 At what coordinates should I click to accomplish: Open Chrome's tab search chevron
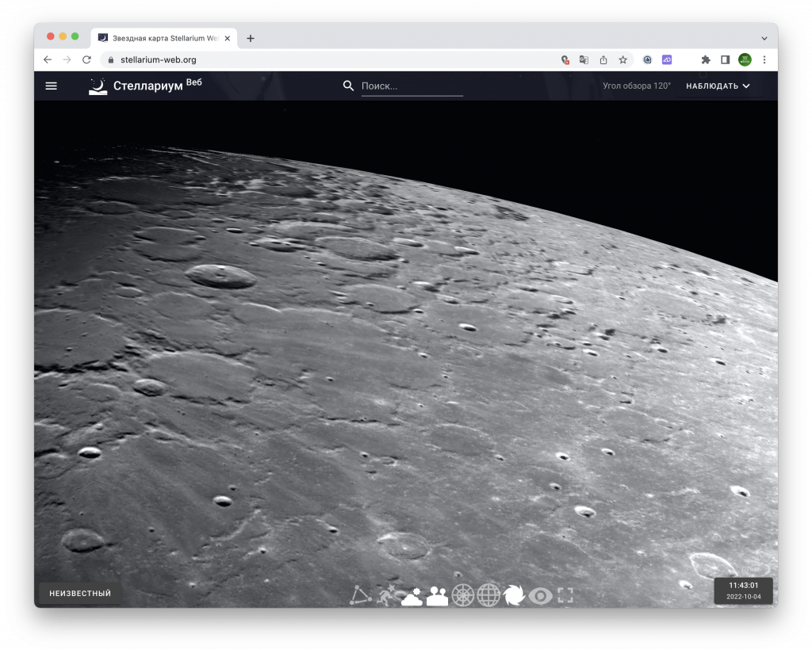coord(764,38)
